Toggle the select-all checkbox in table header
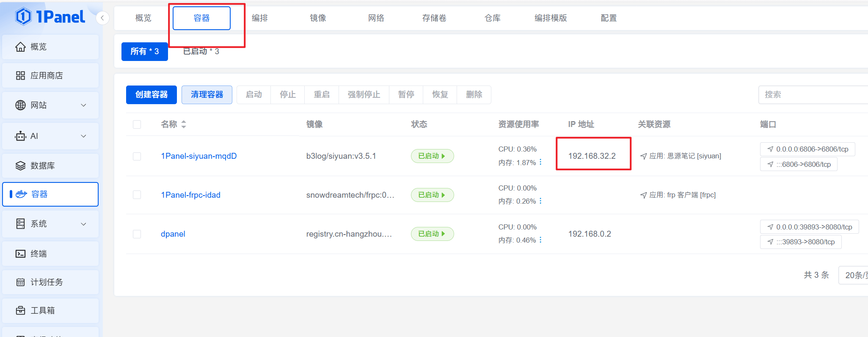 click(x=137, y=124)
